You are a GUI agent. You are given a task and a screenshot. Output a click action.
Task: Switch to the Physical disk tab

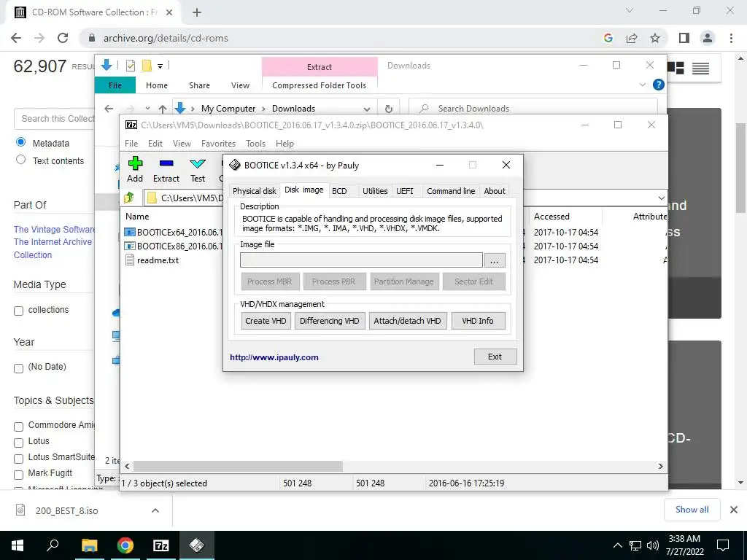[x=255, y=191]
